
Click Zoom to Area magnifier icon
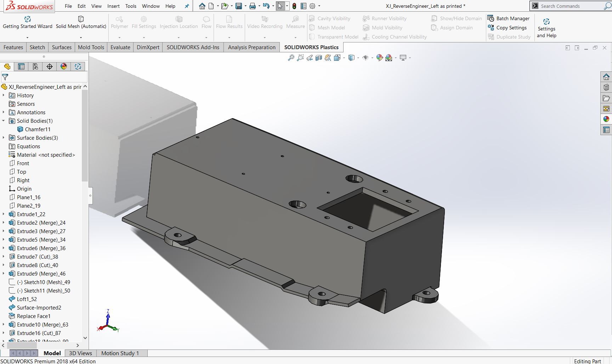[300, 58]
